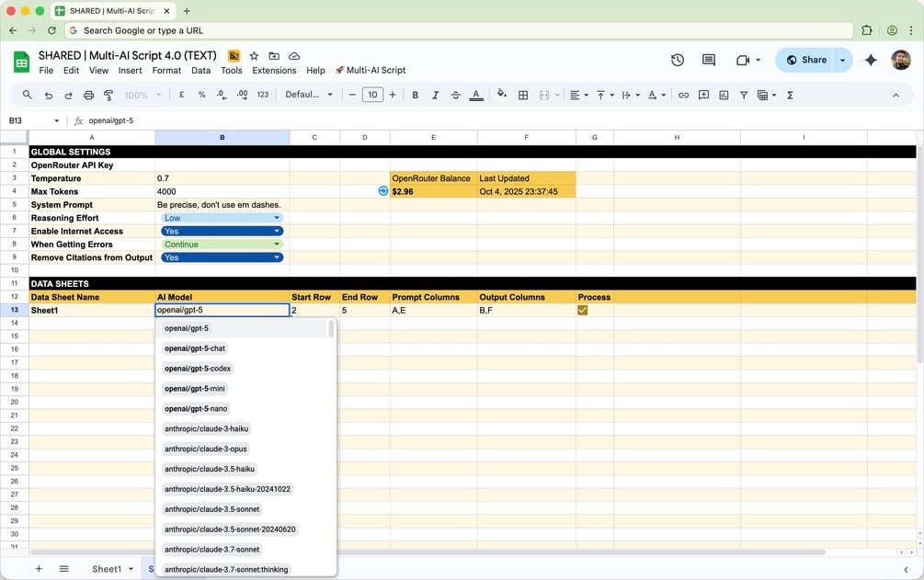Viewport: 924px width, 580px height.
Task: Add a new sheet with plus
Action: coord(39,569)
